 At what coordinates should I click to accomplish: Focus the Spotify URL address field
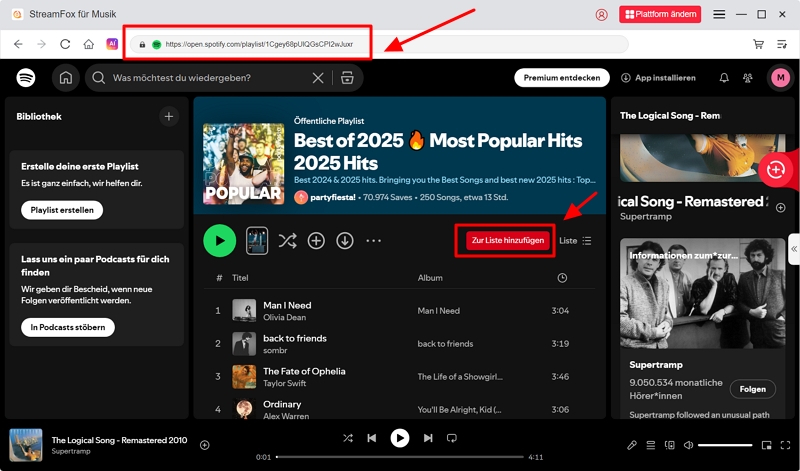(379, 44)
